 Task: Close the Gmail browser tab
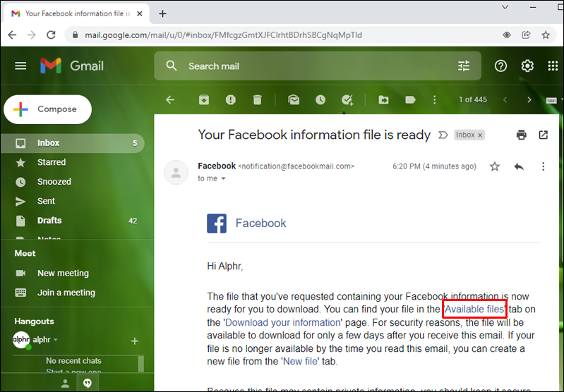140,13
